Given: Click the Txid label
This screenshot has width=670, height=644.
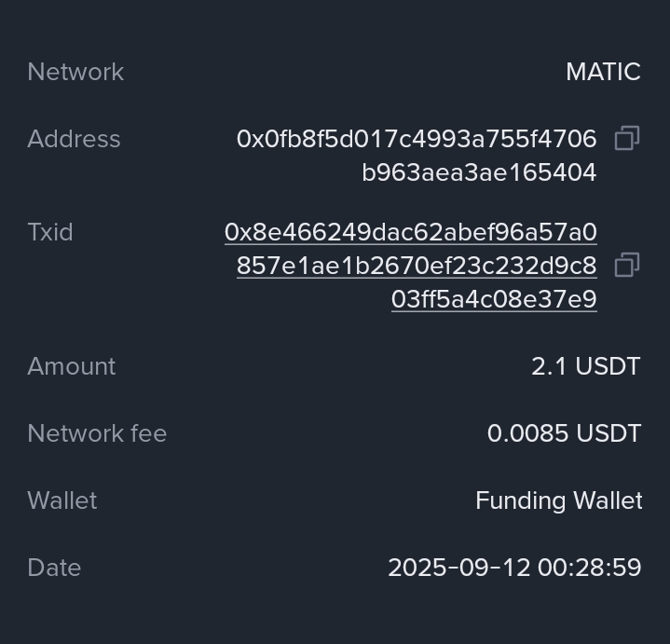Looking at the screenshot, I should 50,232.
